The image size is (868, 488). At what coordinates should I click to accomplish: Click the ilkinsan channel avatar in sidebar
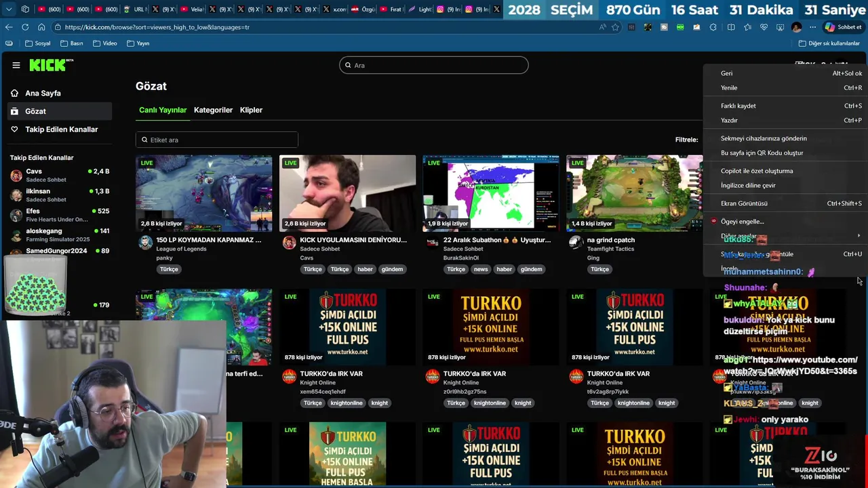click(16, 195)
